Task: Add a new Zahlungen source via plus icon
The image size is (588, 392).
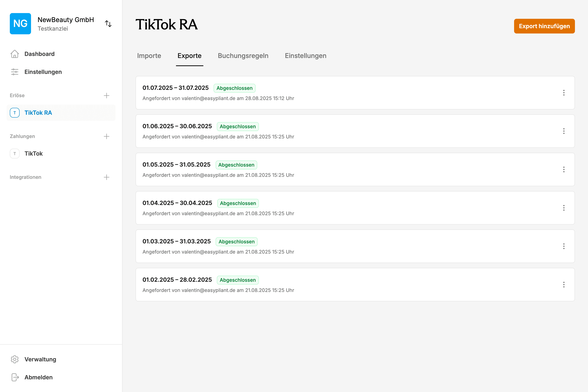Action: pyautogui.click(x=107, y=136)
